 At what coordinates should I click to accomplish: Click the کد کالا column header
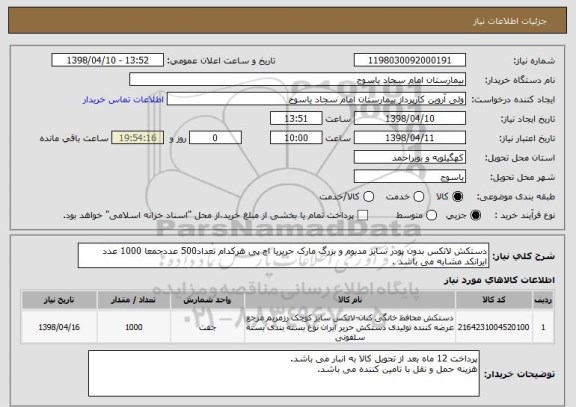tap(494, 300)
